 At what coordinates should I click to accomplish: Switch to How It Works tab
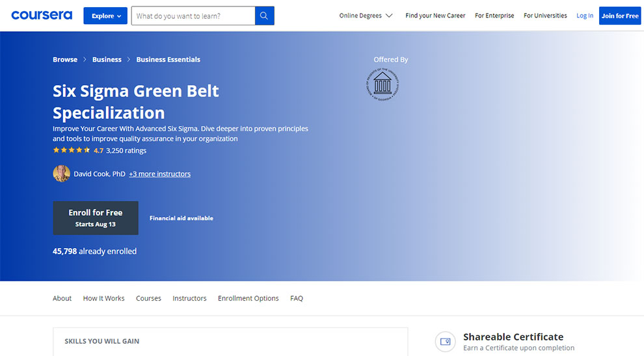[x=103, y=298]
